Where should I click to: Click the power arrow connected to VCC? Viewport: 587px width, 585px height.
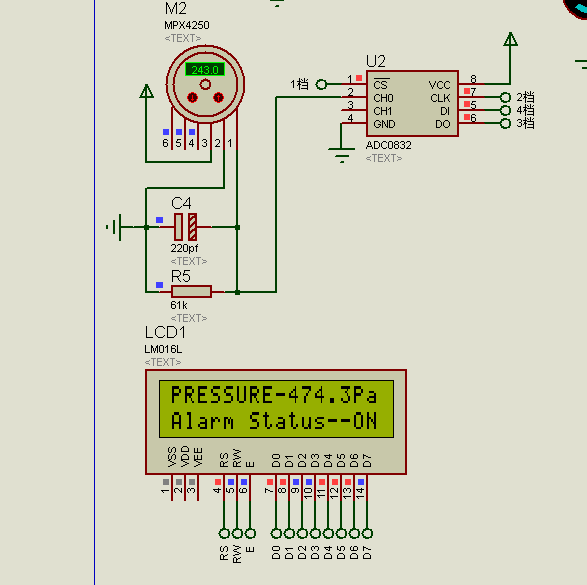510,39
